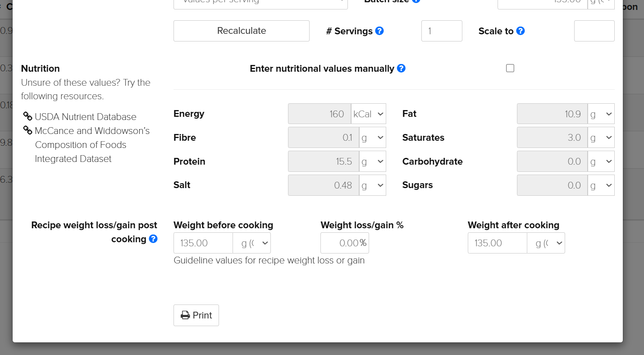Viewport: 644px width, 355px height.
Task: Open McCance and Widdowson's Composition of Foods link
Action: (92, 131)
